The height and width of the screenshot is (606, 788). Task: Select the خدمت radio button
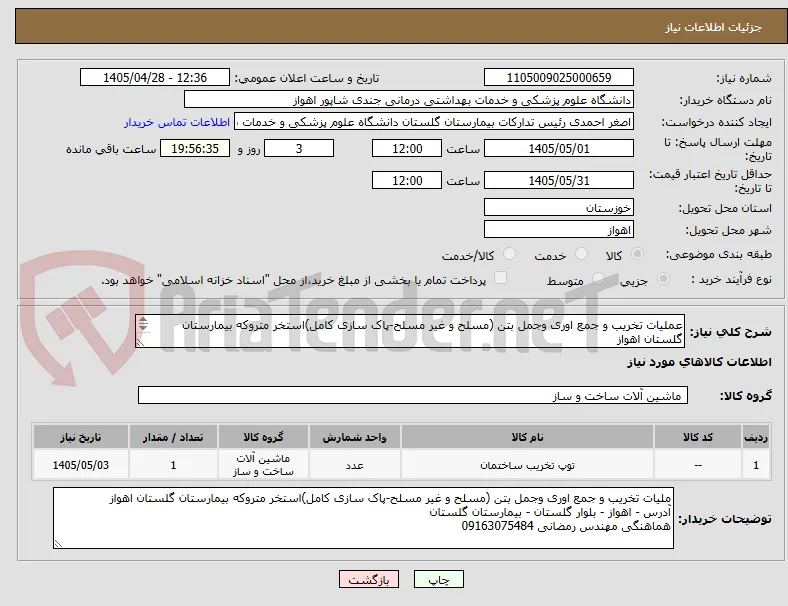click(581, 254)
